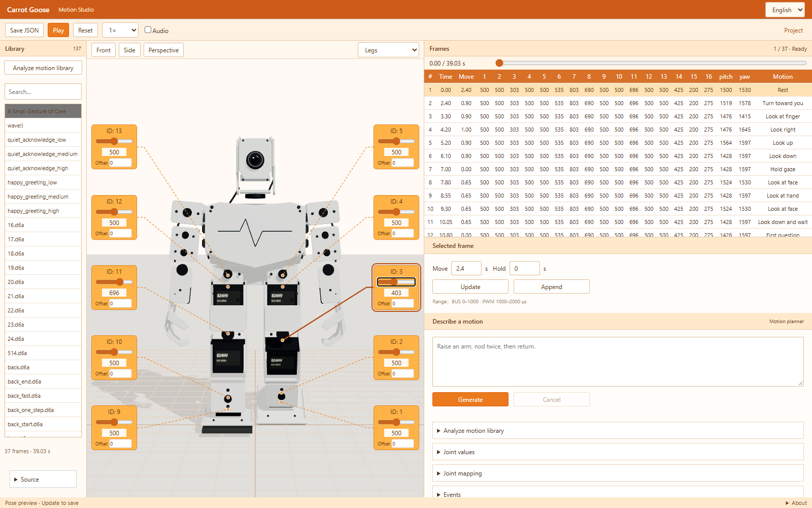Select the 'Look down and wait' frame row
Image resolution: width=812 pixels, height=508 pixels.
(618, 222)
